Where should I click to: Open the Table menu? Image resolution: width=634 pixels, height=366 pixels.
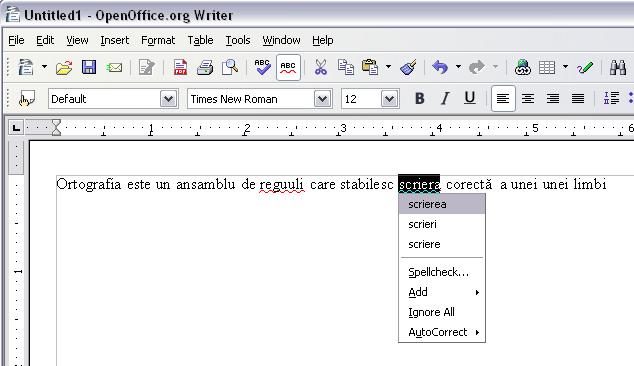200,40
